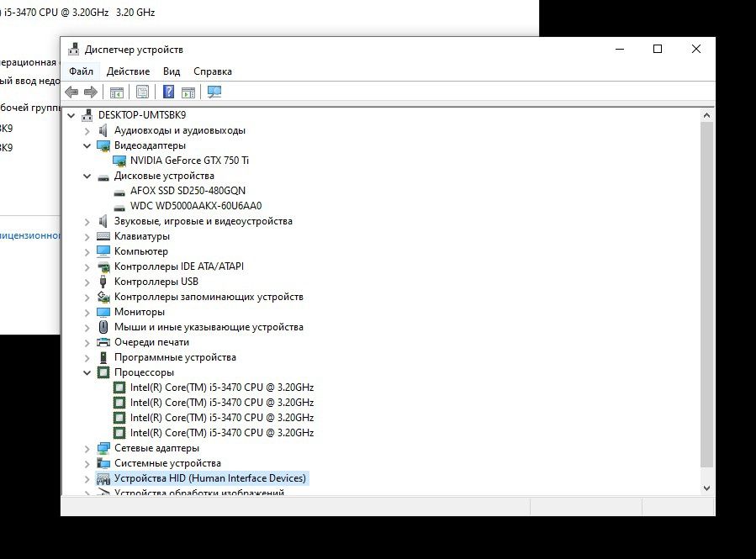Click the printer icon of Очереди печати
Viewport: 756px width, 559px height.
103,342
